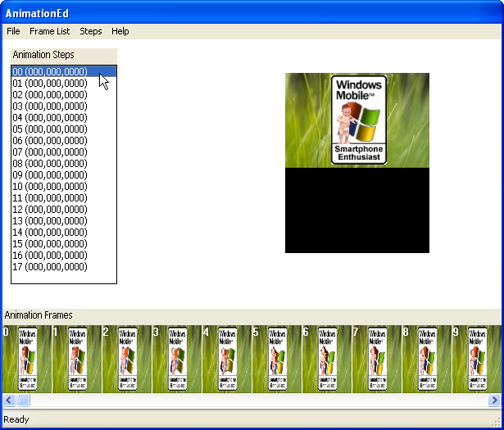Screen dimensions: 504x430
Task: Select animation step 03 (000,000,0000)
Action: point(64,106)
